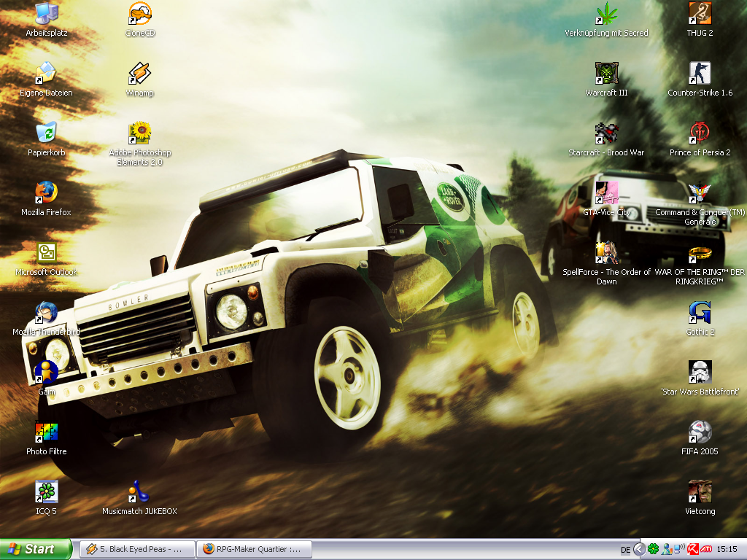Open the MSN Messenger tray icon
Screen dimensions: 747x560
tap(667, 549)
